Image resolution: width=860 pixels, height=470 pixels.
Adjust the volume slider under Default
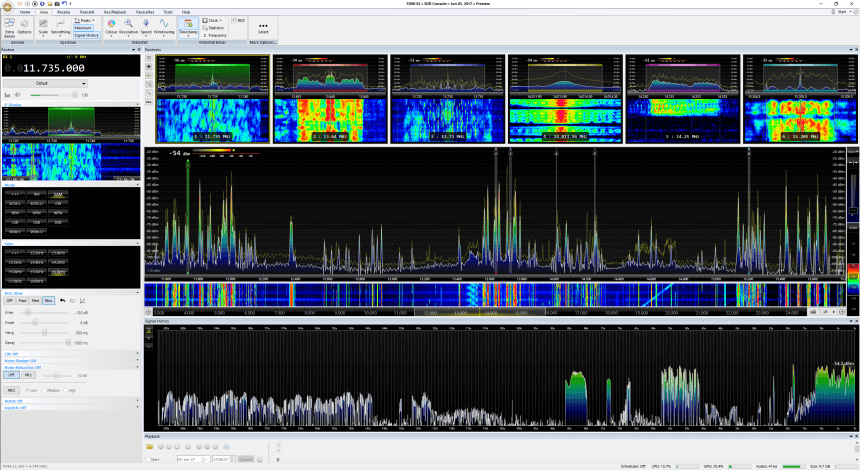tap(54, 95)
